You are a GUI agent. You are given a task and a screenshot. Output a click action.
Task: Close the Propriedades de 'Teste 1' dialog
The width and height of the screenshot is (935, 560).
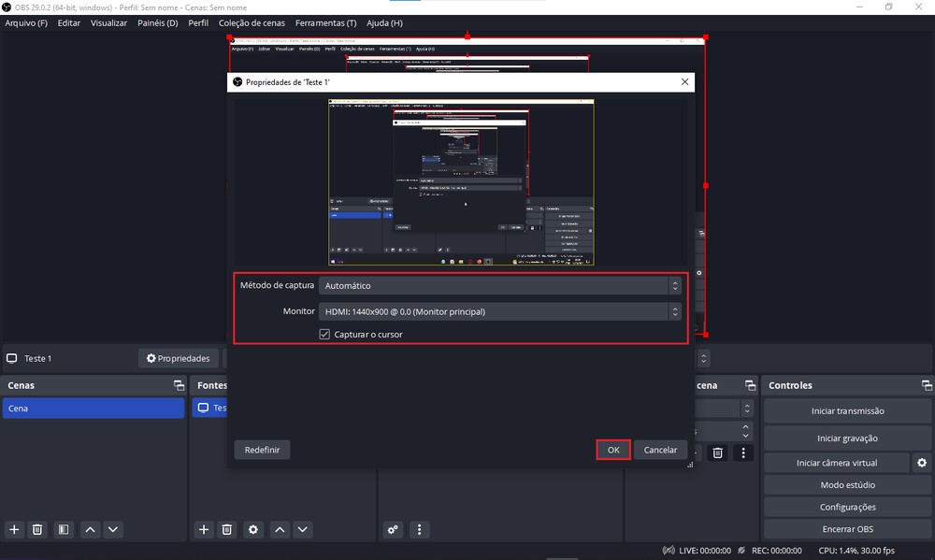pos(684,81)
